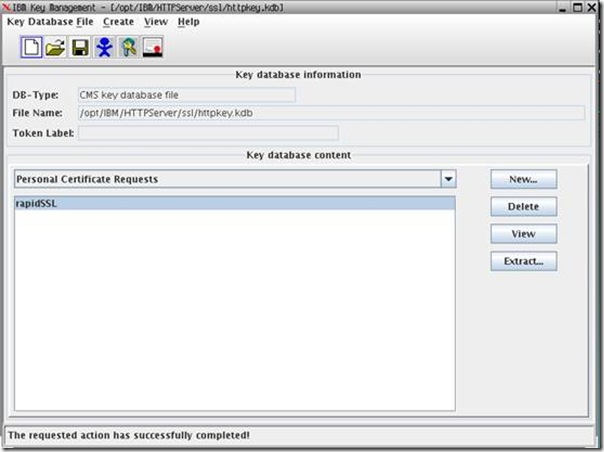Open a key database with the folder icon
The height and width of the screenshot is (452, 604).
(55, 48)
